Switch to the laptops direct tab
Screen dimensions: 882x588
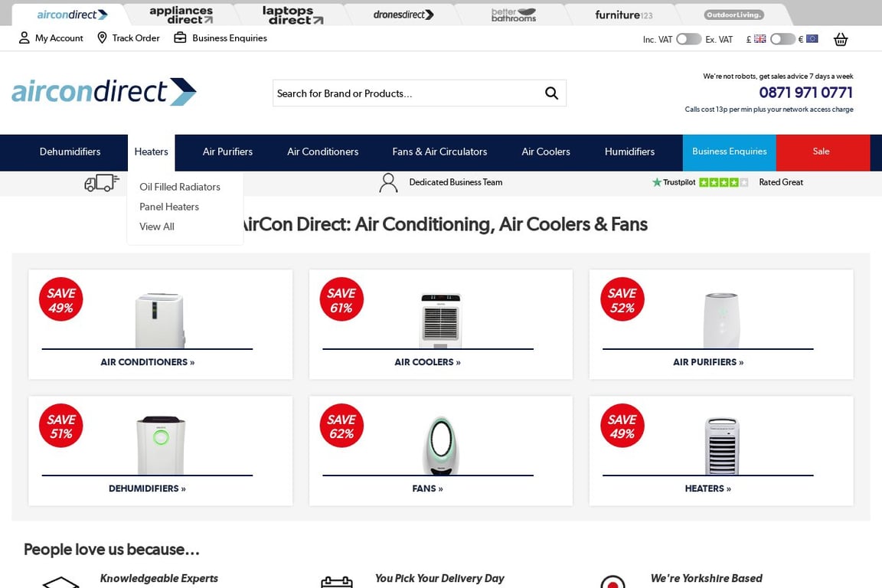(x=293, y=15)
